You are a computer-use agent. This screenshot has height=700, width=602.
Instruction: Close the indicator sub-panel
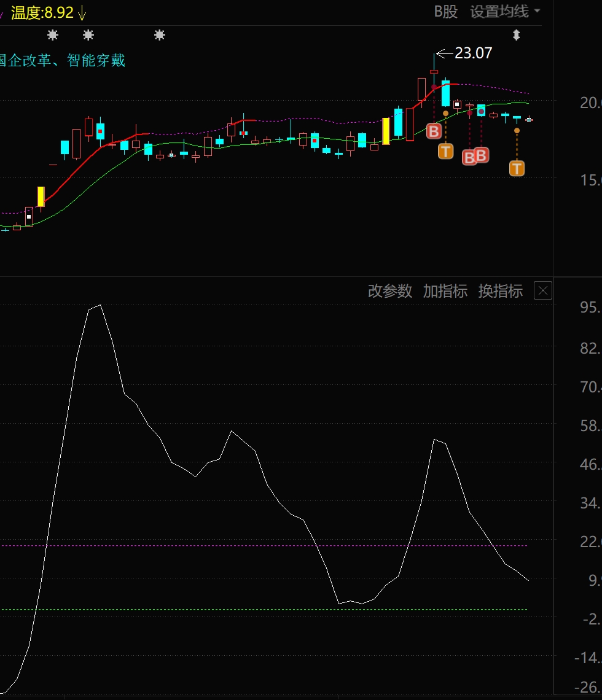[x=543, y=291]
